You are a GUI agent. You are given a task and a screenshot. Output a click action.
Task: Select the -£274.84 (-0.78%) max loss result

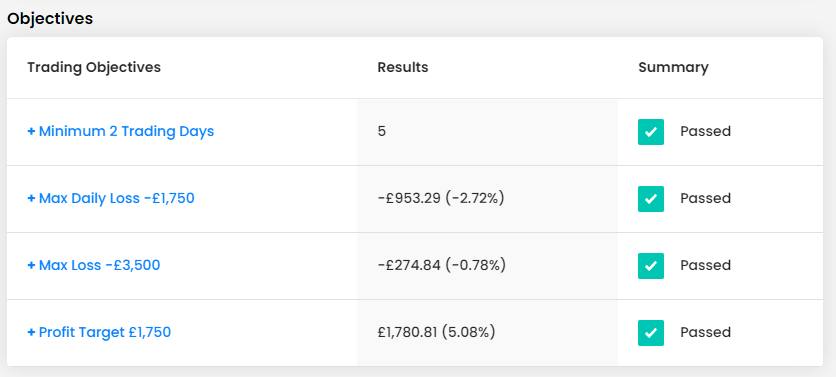point(441,265)
